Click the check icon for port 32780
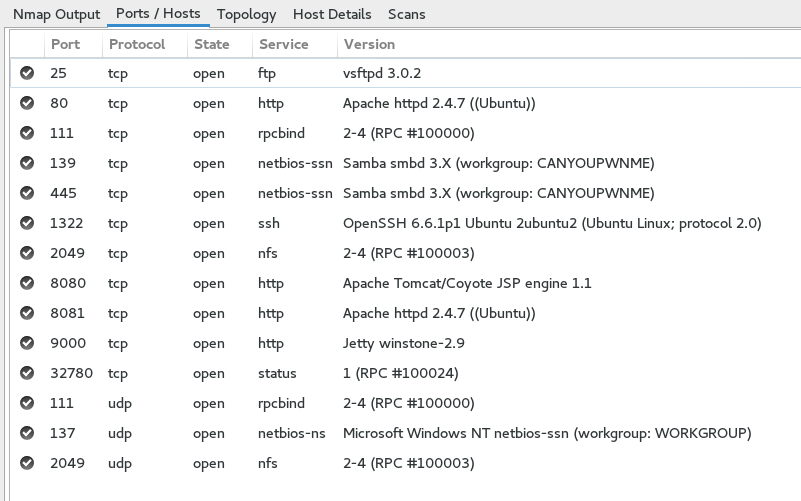This screenshot has height=501, width=801. point(27,373)
